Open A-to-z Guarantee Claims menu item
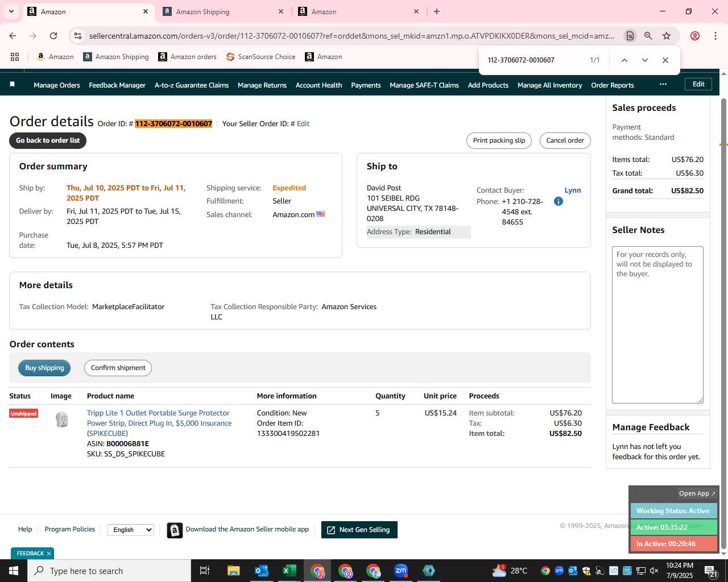This screenshot has height=582, width=728. click(192, 85)
